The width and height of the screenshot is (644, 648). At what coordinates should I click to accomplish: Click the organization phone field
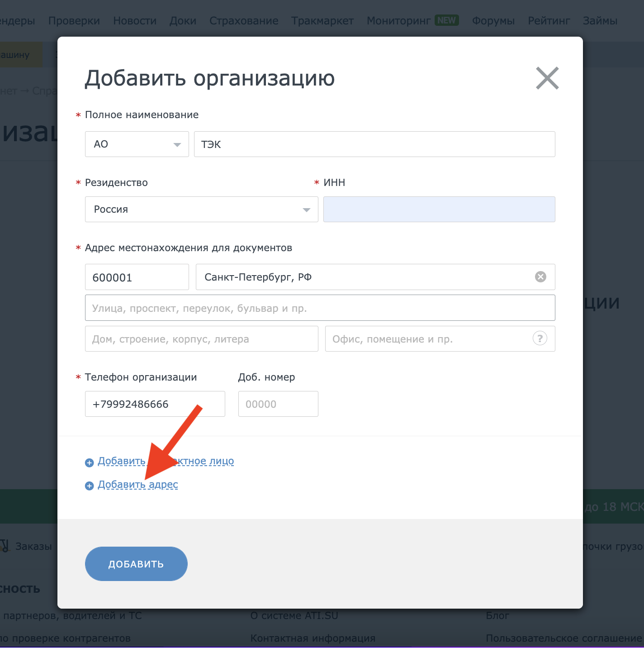click(155, 404)
